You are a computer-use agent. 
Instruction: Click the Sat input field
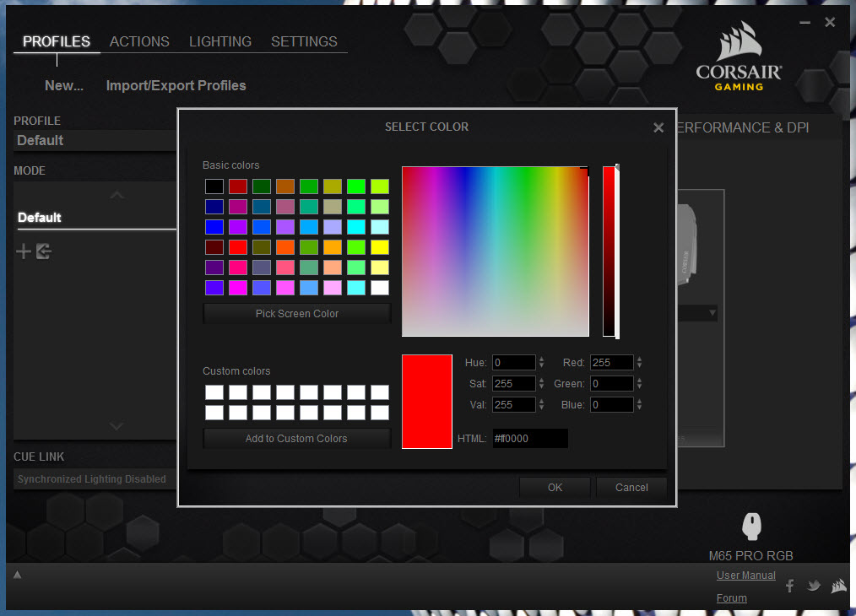click(514, 384)
